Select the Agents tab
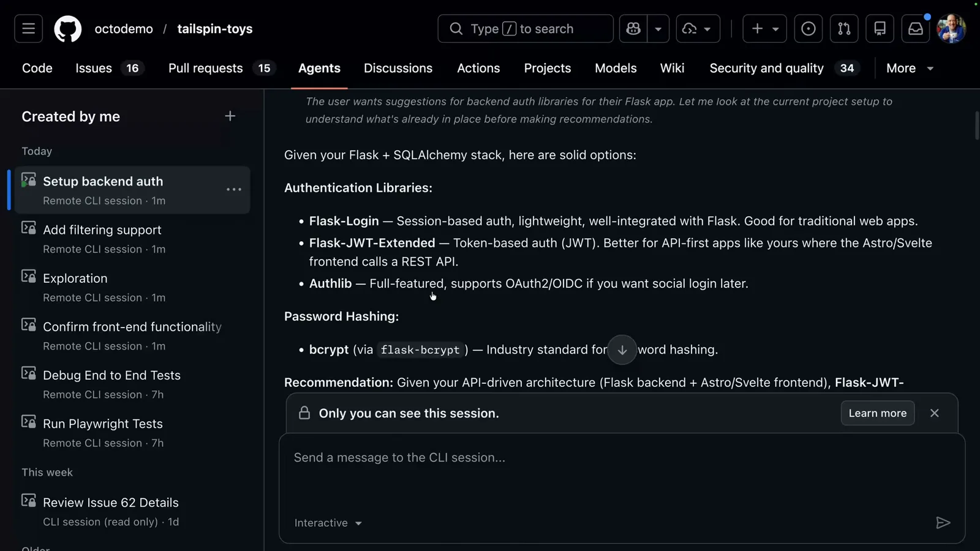 pyautogui.click(x=319, y=68)
